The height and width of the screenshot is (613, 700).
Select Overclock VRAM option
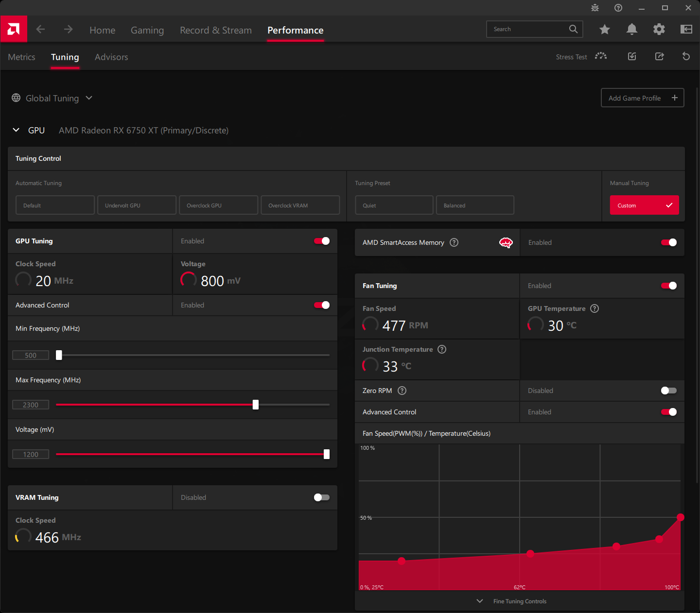[x=300, y=205]
